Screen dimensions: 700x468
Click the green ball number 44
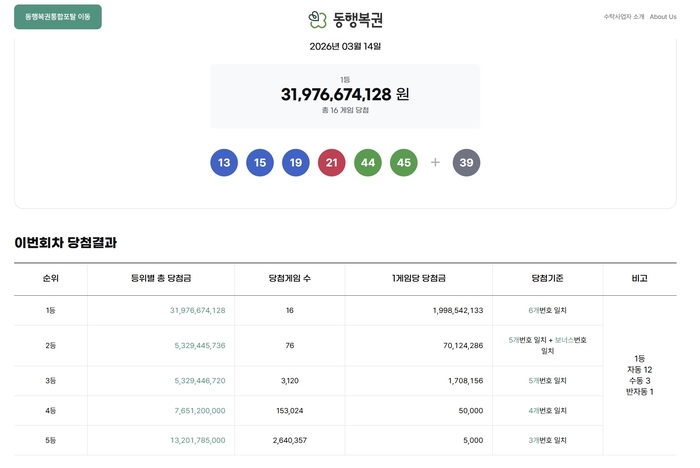(x=368, y=163)
